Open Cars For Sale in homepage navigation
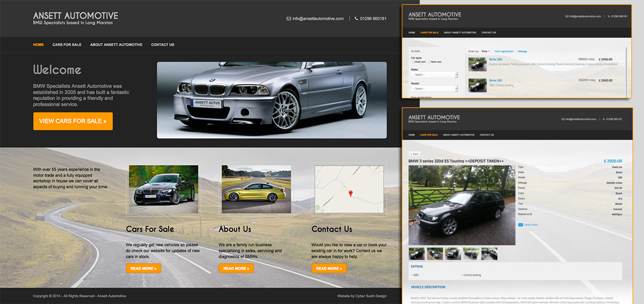 pyautogui.click(x=67, y=45)
